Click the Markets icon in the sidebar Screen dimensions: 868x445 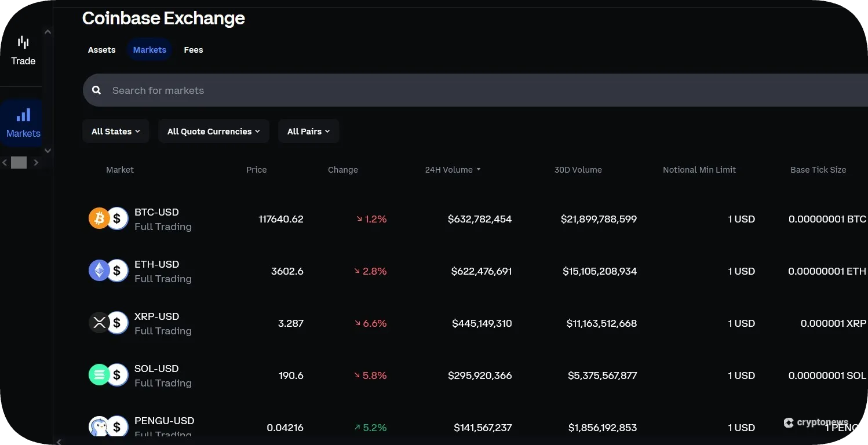[x=23, y=122]
